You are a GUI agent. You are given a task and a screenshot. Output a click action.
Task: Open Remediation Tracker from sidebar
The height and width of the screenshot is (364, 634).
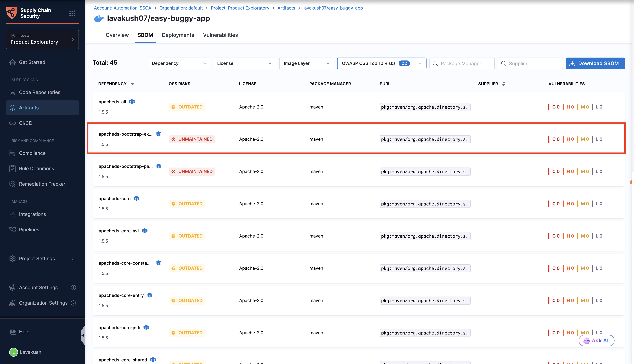(x=42, y=184)
